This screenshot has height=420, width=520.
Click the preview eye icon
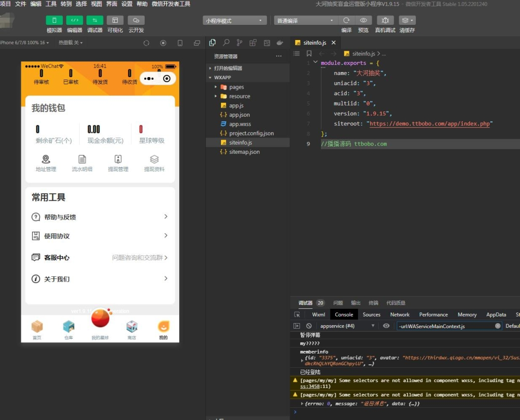click(x=364, y=20)
